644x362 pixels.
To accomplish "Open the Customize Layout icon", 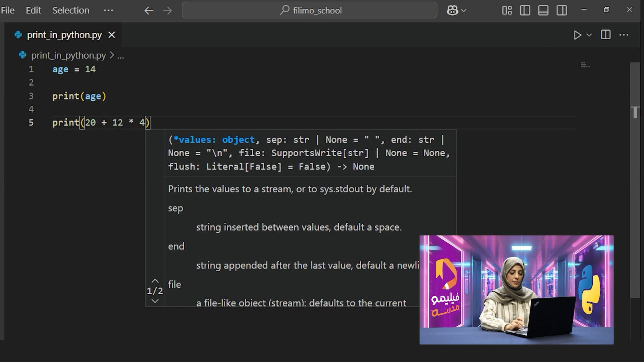I will [507, 10].
